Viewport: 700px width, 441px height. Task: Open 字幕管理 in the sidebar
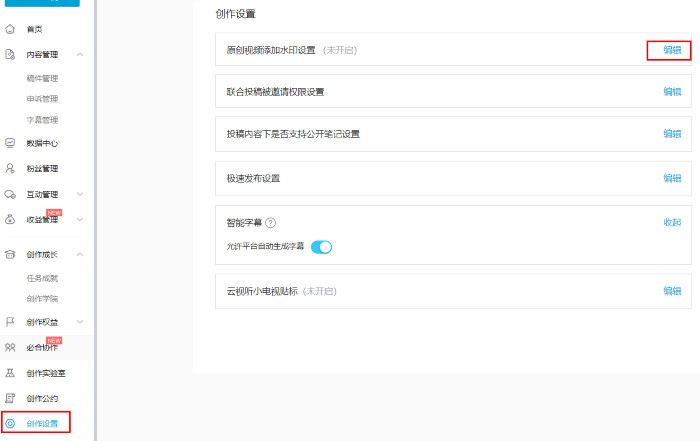pyautogui.click(x=42, y=120)
